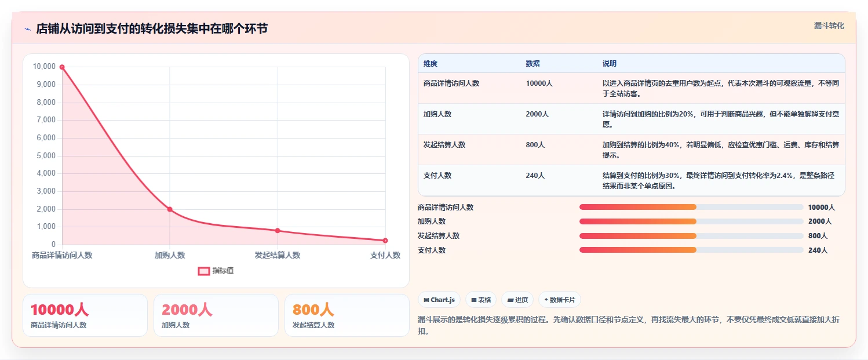
Task: Click the 发起结算人数 progress bar
Action: (691, 236)
